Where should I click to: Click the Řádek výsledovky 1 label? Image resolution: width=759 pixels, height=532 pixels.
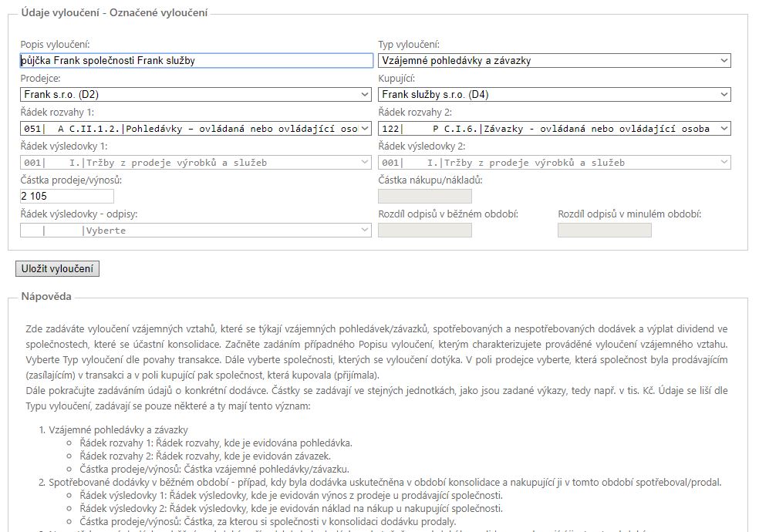pyautogui.click(x=64, y=146)
